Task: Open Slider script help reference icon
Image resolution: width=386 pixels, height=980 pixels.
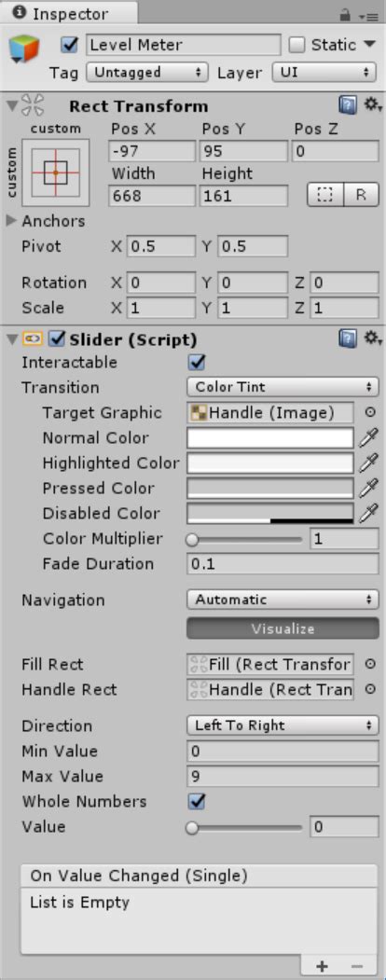Action: pyautogui.click(x=348, y=338)
